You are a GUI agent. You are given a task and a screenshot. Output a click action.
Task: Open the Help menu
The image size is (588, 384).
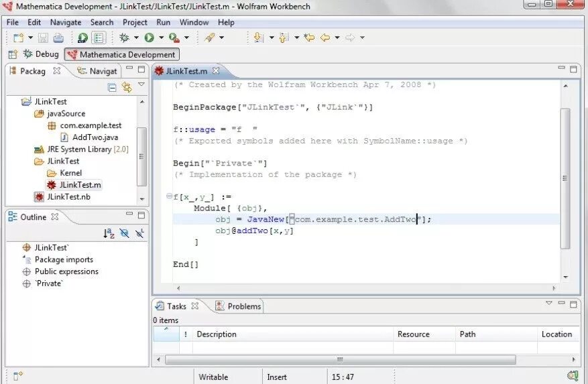(x=226, y=23)
